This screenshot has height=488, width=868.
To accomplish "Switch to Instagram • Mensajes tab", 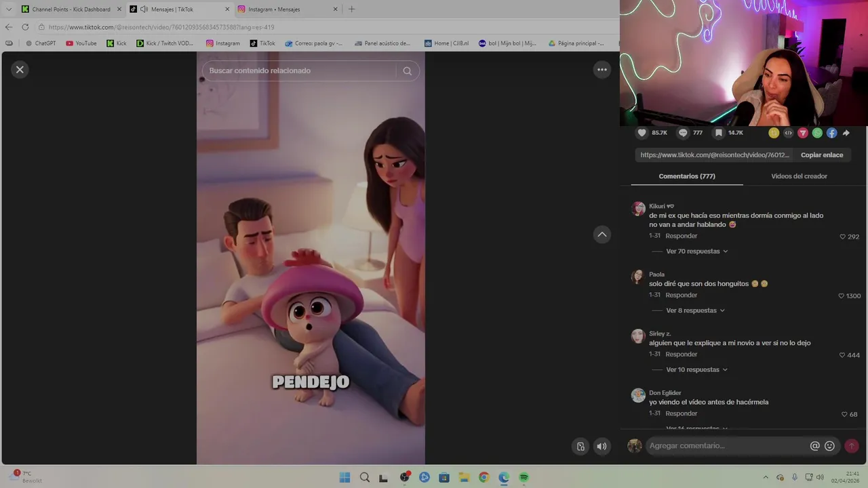I will click(x=288, y=9).
